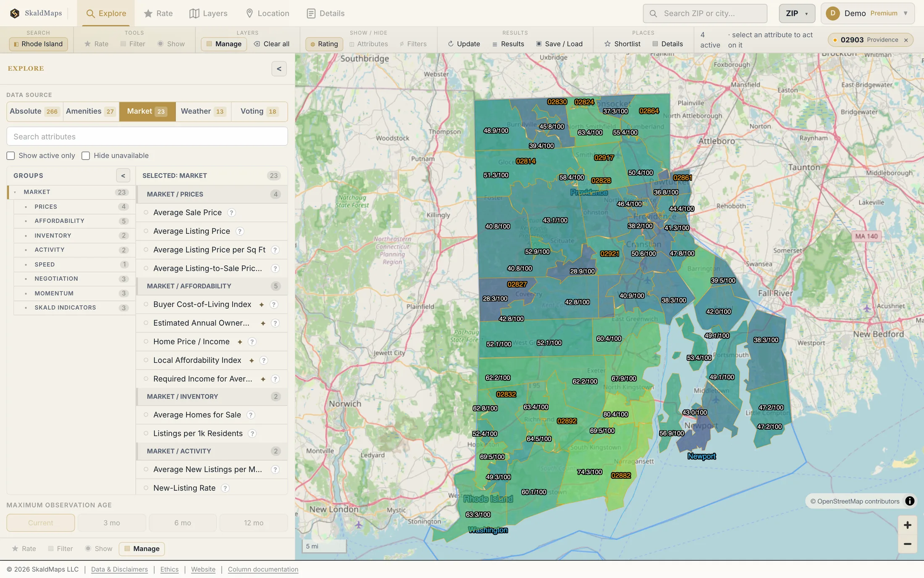Screen dimensions: 924x578
Task: Set maximum observation age to Current
Action: (41, 523)
